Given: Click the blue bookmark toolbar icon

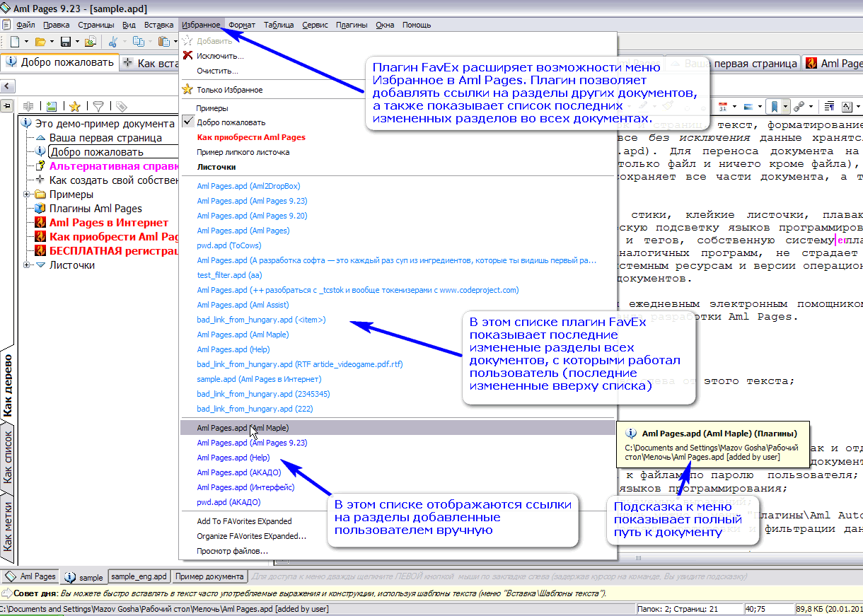Looking at the screenshot, I should [x=775, y=107].
